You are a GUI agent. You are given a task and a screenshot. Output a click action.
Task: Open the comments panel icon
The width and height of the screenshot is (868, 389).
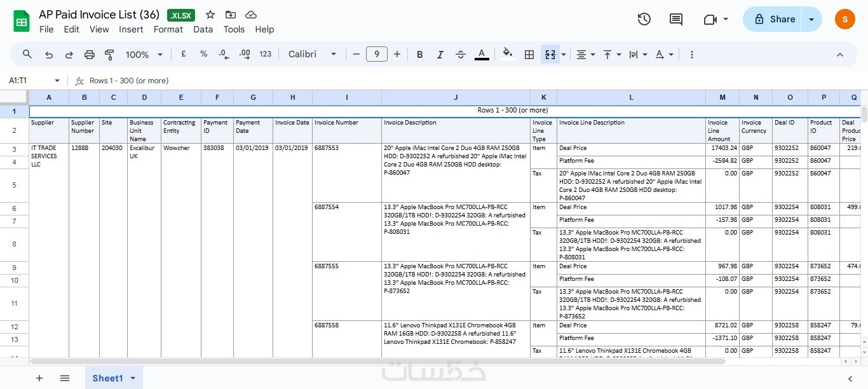coord(676,19)
